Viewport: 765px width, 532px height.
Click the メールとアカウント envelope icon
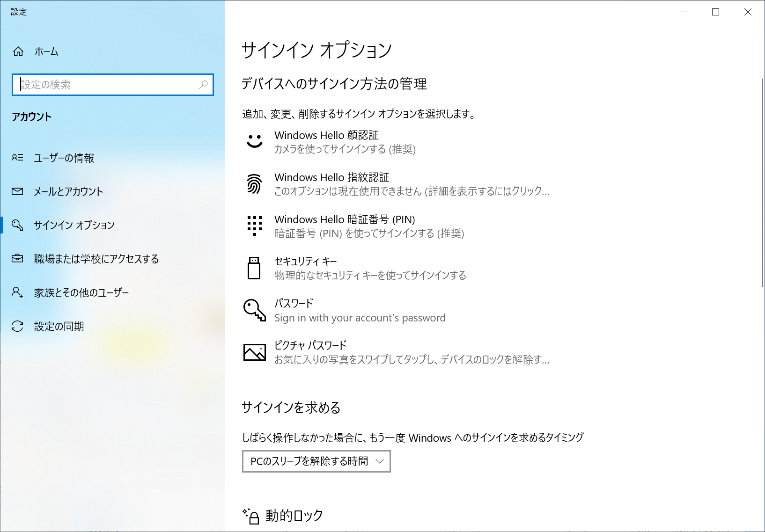[17, 191]
